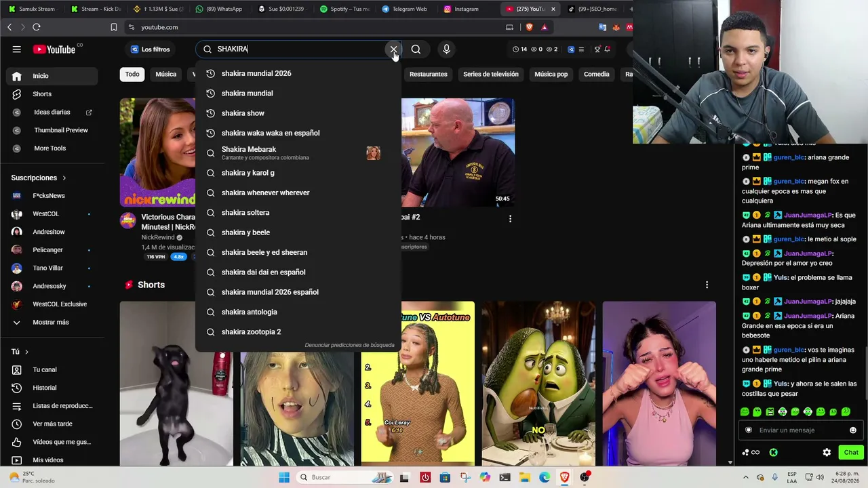Open More Tools in the sidebar
The image size is (868, 488).
pos(52,148)
